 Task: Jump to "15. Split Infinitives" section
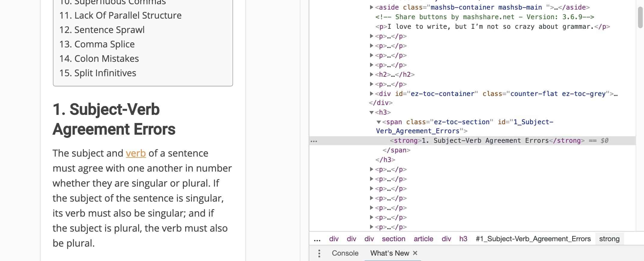pyautogui.click(x=98, y=73)
